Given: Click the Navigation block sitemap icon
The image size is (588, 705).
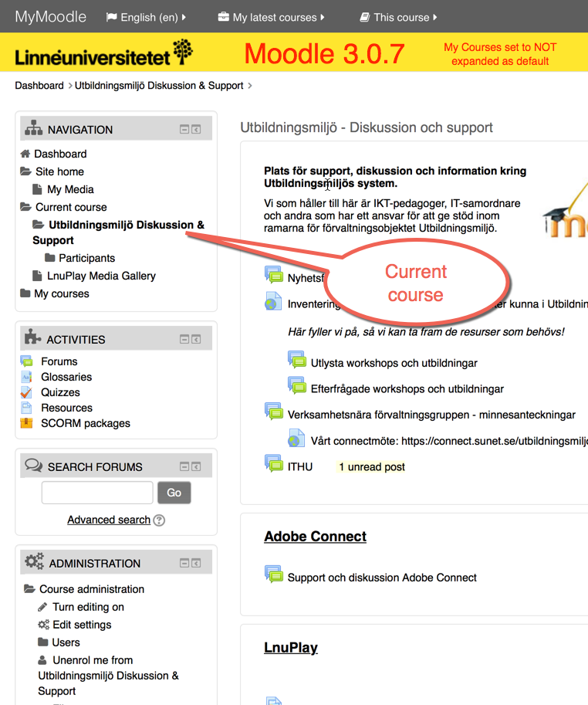Looking at the screenshot, I should tap(34, 128).
